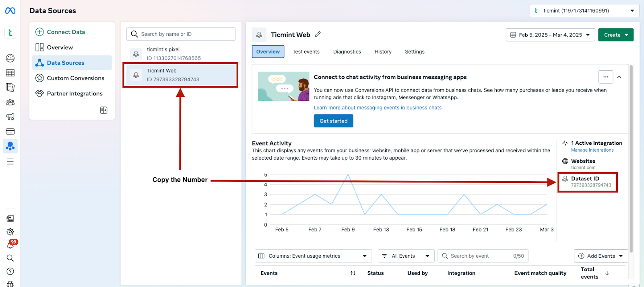The width and height of the screenshot is (644, 287).
Task: Switch to the History tab
Action: pos(383,51)
